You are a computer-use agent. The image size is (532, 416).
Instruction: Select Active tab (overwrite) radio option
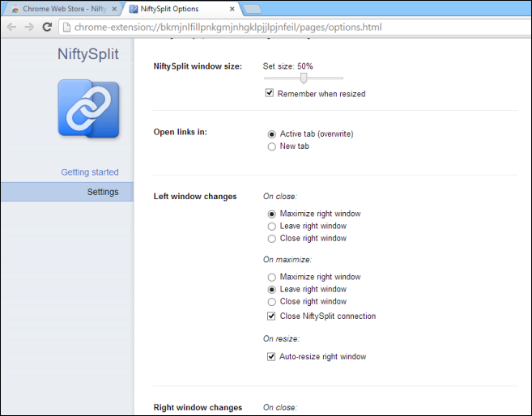pos(272,134)
